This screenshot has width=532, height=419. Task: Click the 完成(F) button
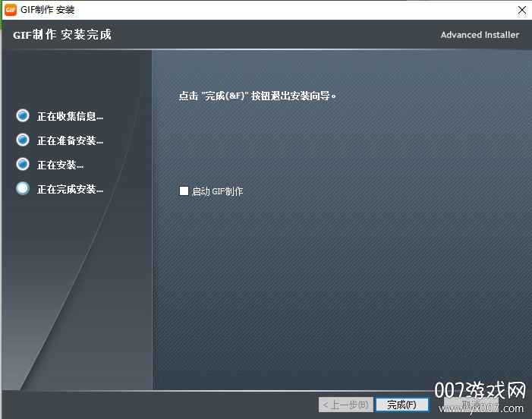point(401,405)
